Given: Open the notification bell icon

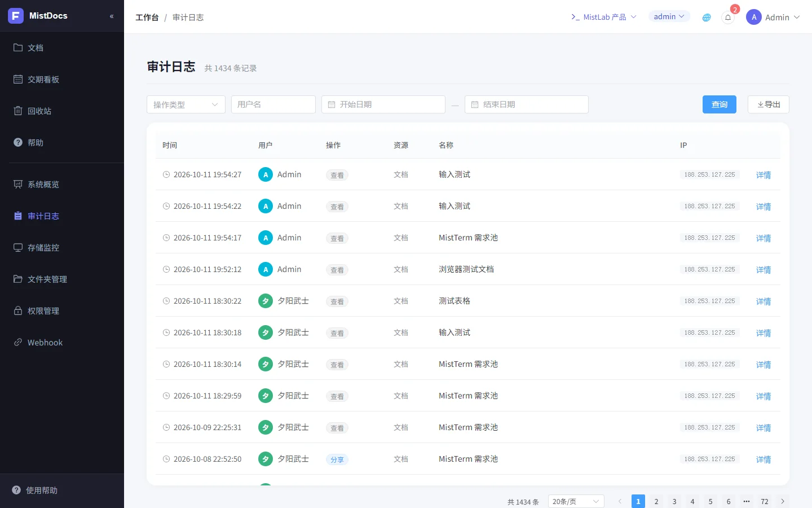Looking at the screenshot, I should pos(728,17).
